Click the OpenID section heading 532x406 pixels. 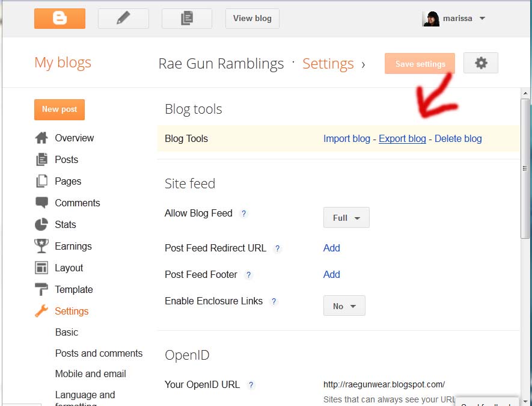pos(187,355)
